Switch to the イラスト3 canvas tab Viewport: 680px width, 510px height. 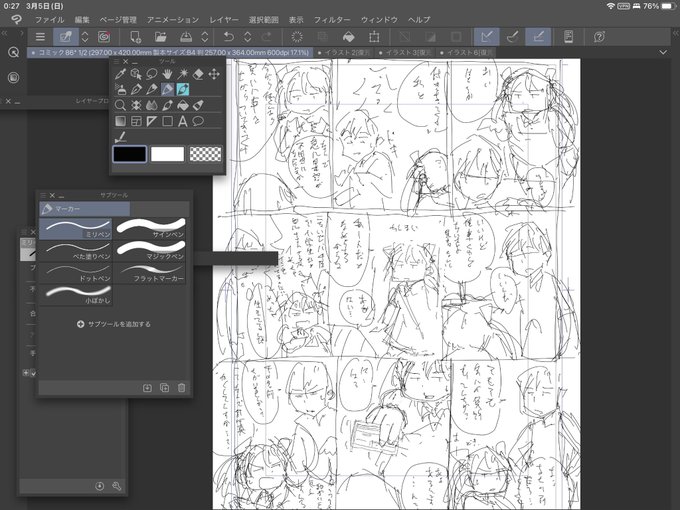405,52
